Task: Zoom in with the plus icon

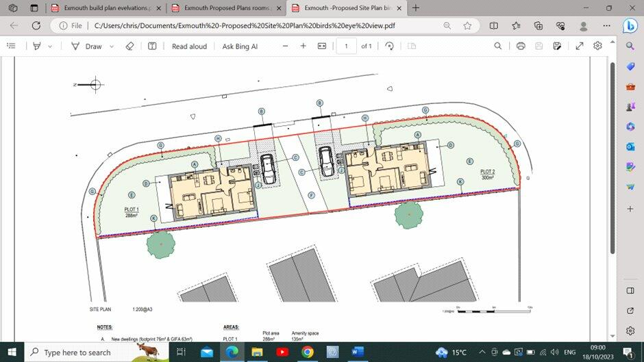Action: coord(304,46)
